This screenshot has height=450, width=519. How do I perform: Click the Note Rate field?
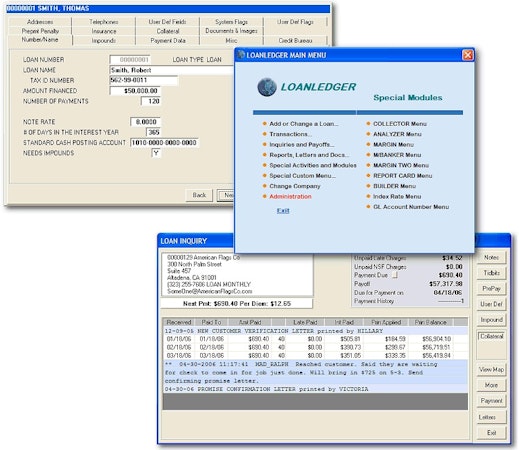point(145,122)
